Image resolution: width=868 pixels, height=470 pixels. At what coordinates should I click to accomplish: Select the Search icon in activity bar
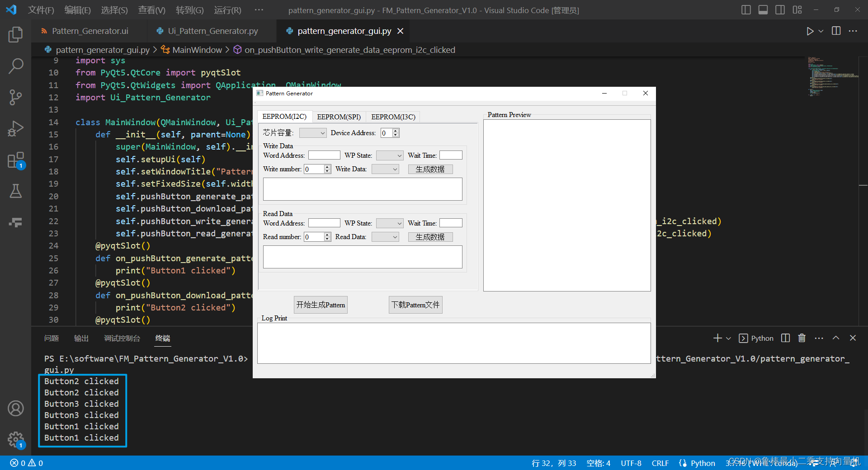[16, 66]
